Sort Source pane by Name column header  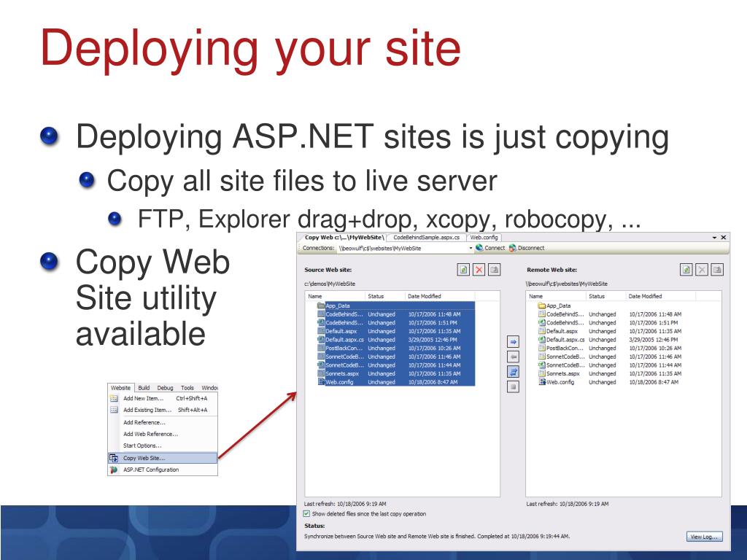coord(335,296)
